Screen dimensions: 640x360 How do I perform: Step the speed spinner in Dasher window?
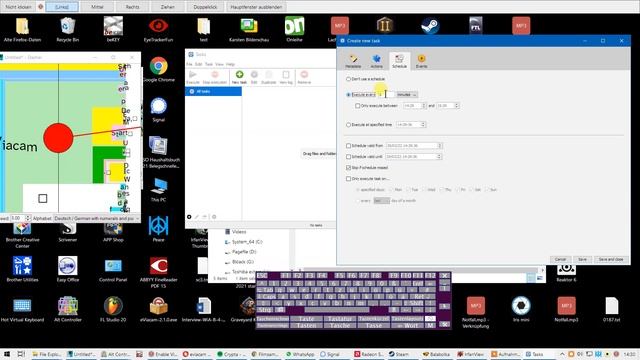pyautogui.click(x=28, y=218)
